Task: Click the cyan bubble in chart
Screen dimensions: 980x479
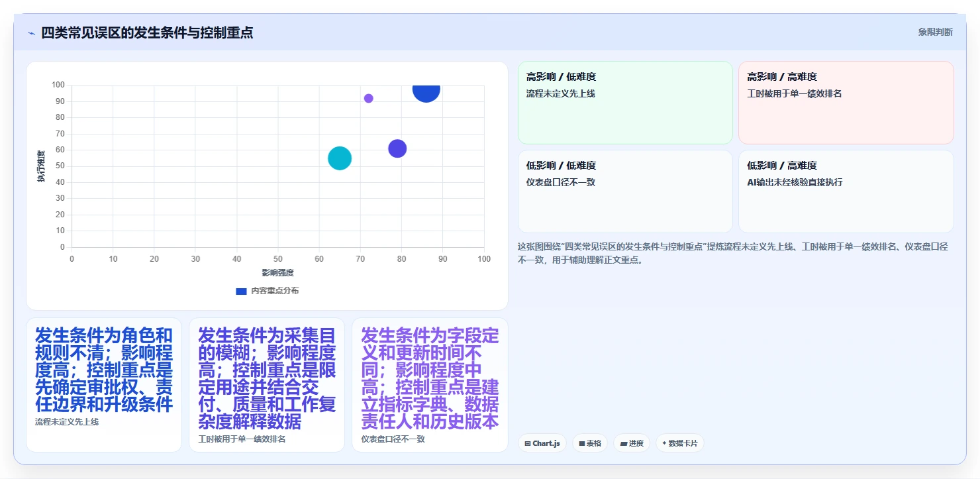Action: point(340,158)
